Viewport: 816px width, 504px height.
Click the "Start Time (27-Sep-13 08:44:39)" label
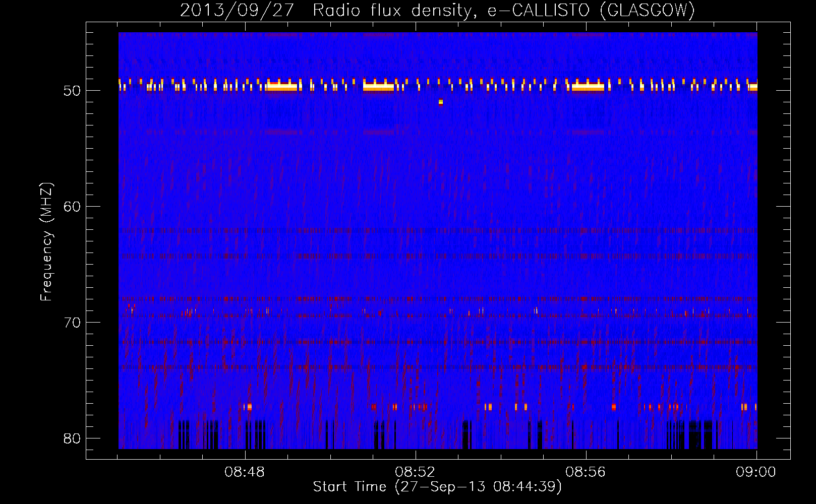tap(437, 487)
